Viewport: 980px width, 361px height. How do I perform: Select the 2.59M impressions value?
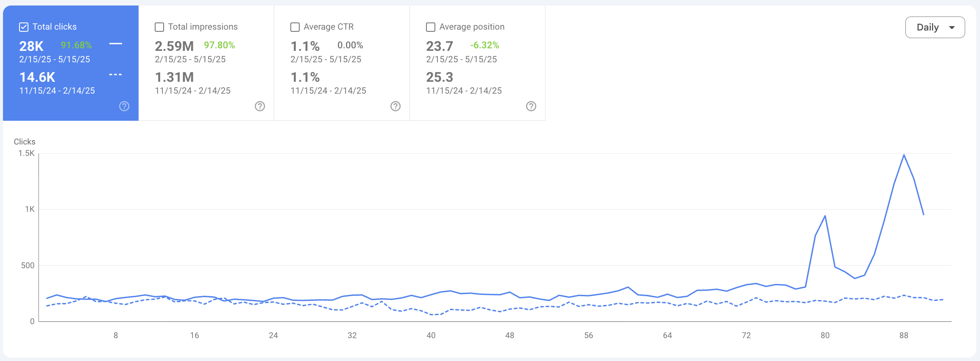click(174, 46)
